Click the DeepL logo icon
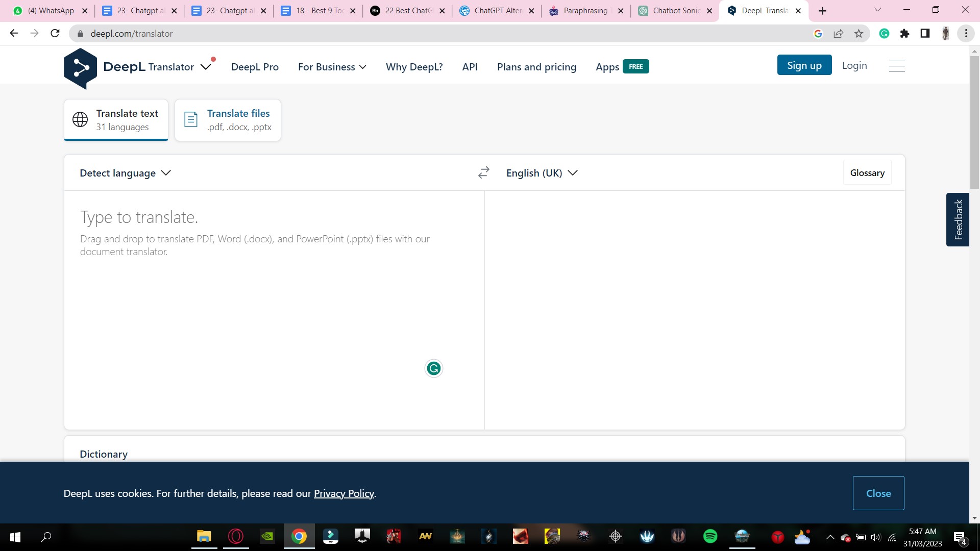The width and height of the screenshot is (980, 551). pyautogui.click(x=80, y=67)
